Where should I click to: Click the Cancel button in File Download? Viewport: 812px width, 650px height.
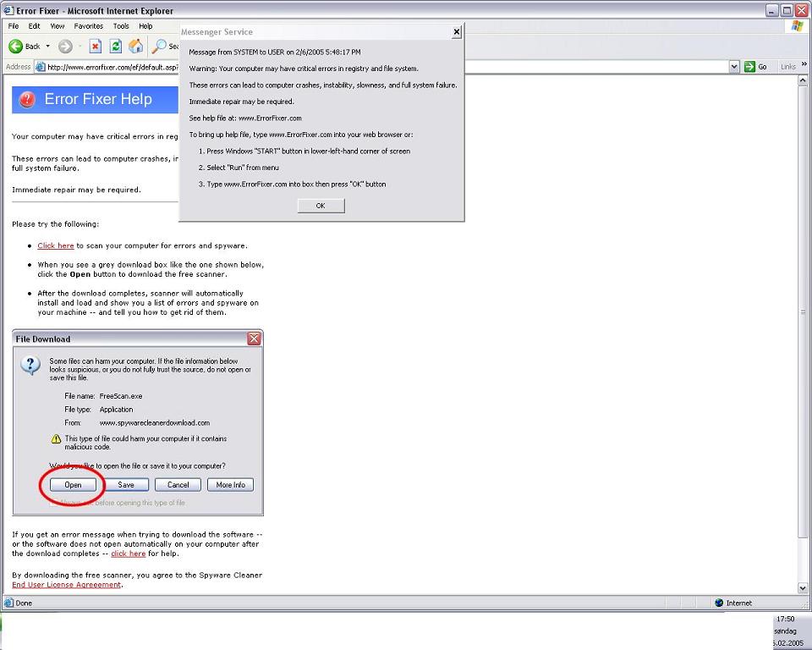click(178, 485)
